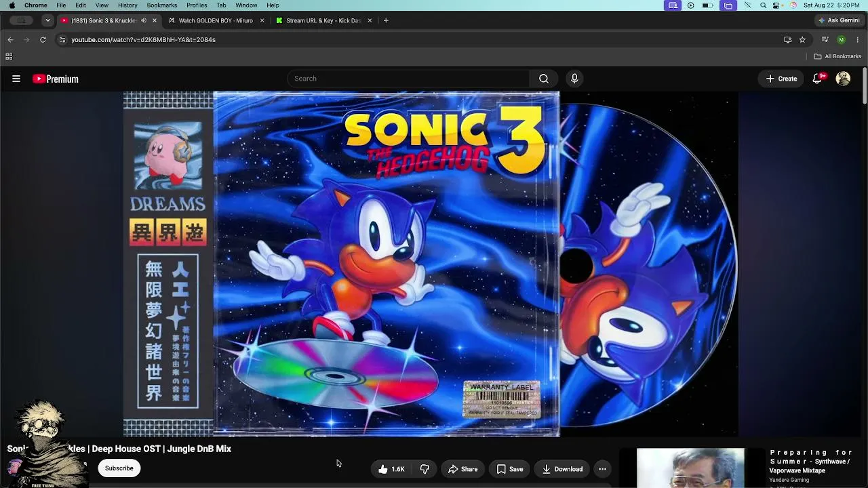
Task: Open the Window menu
Action: pos(246,5)
